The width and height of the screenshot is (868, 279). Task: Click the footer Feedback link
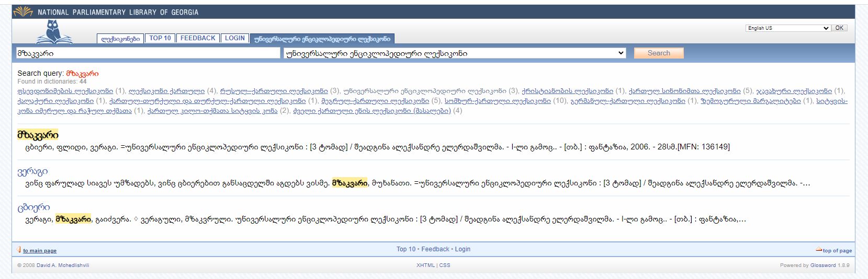click(435, 249)
